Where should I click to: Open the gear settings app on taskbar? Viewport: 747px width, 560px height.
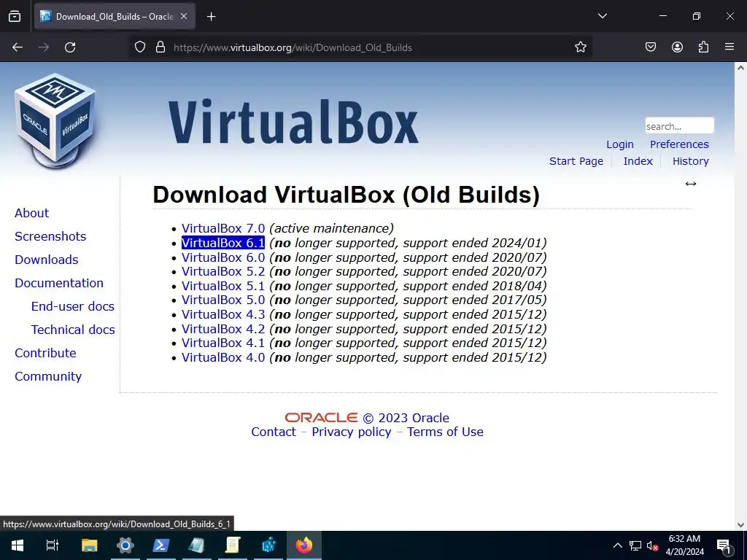pyautogui.click(x=125, y=545)
